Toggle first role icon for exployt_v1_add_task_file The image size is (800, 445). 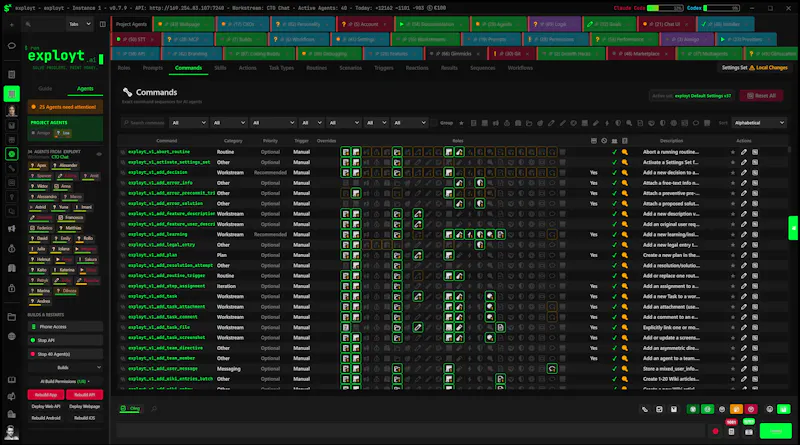click(345, 327)
